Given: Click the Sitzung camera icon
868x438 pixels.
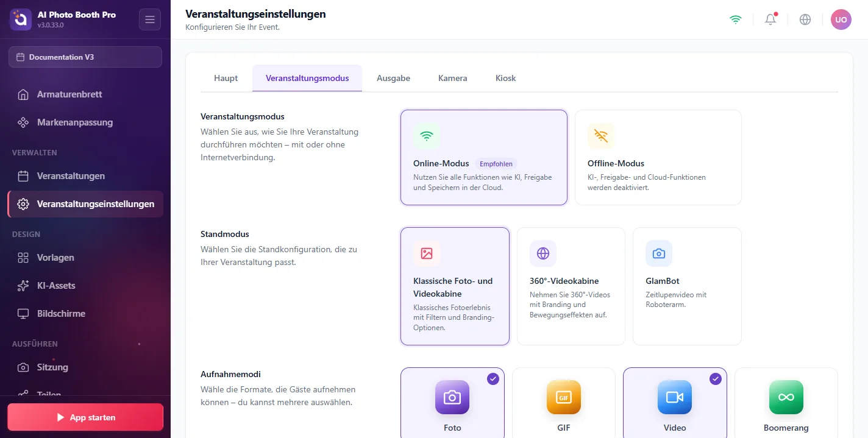Looking at the screenshot, I should click(x=23, y=367).
